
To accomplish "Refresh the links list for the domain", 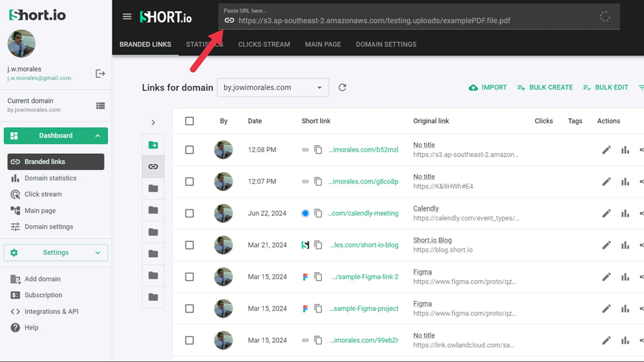I will [x=342, y=87].
